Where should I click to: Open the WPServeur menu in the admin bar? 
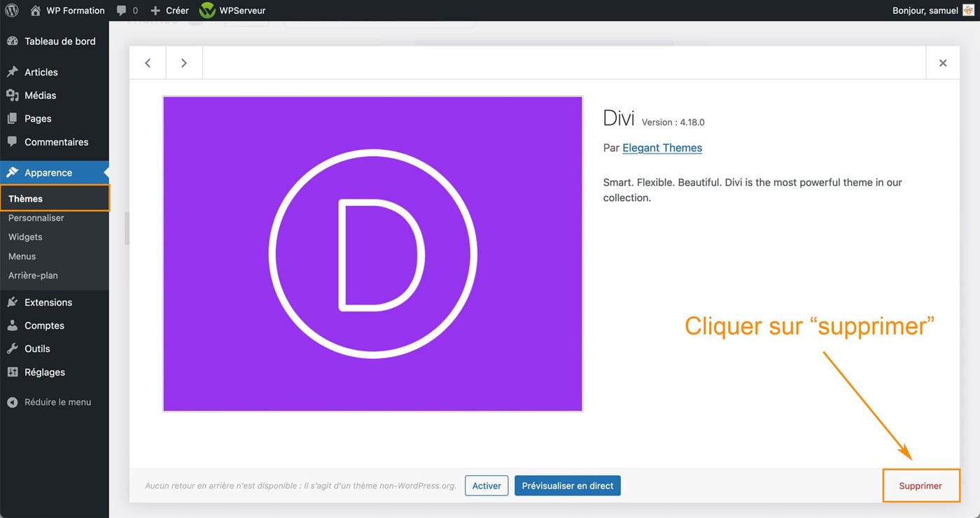[233, 10]
